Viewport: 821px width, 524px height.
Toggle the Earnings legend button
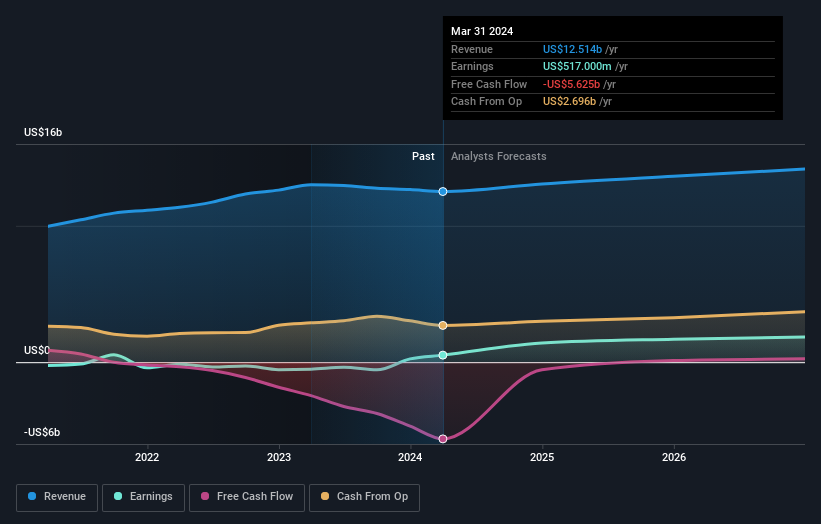coord(143,497)
